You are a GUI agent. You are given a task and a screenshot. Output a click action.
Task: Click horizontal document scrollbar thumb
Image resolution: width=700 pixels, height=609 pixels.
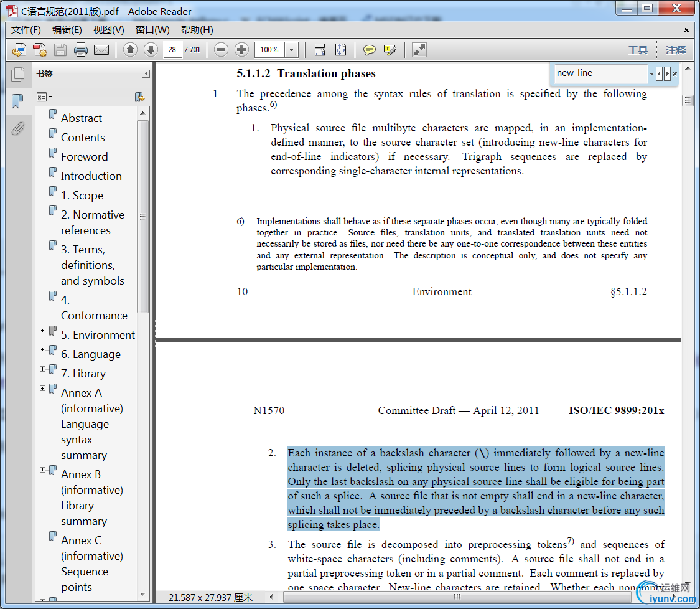457,597
